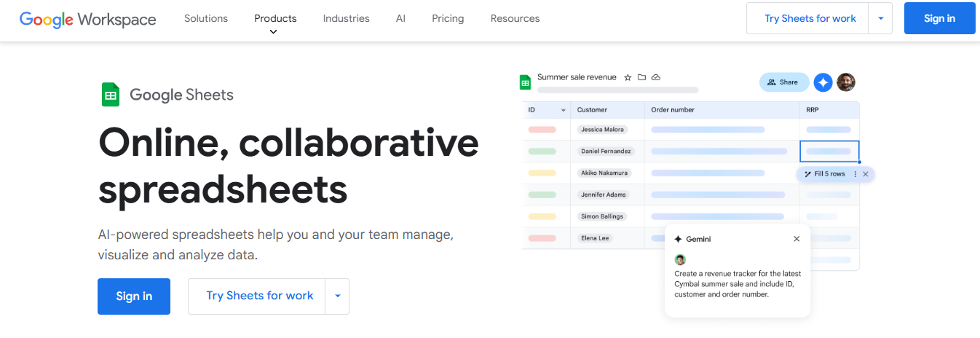Click the Order number column header
This screenshot has height=338, width=980.
pos(673,110)
